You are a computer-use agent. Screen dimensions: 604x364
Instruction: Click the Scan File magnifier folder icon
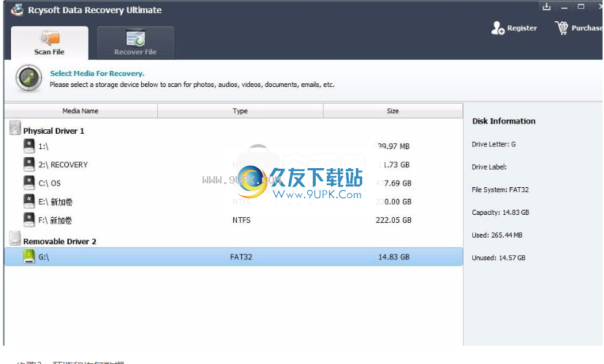click(x=50, y=38)
